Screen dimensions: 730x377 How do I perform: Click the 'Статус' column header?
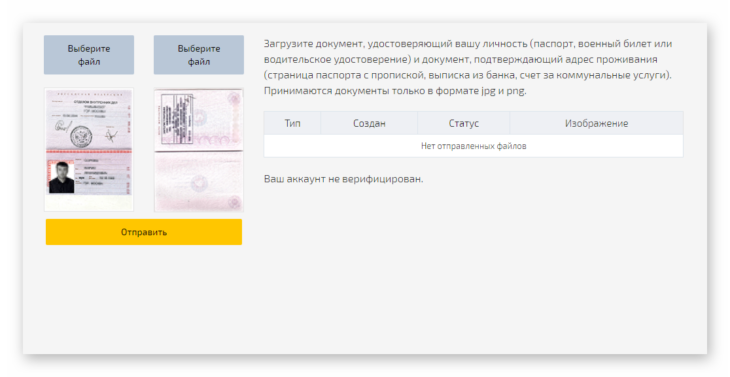(x=464, y=123)
